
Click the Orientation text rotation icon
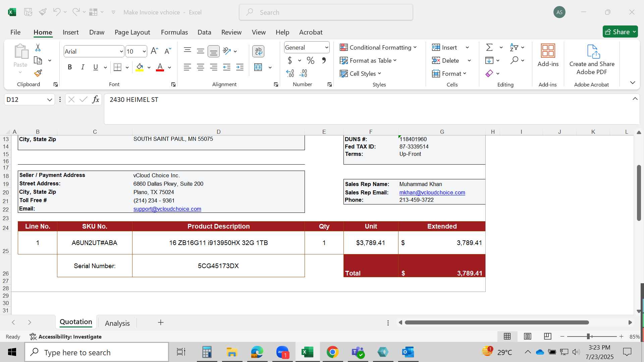[x=227, y=51]
